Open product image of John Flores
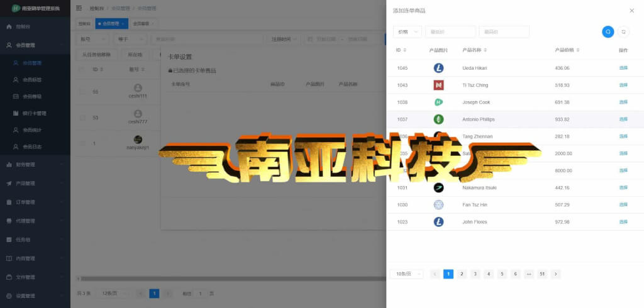 click(x=438, y=222)
